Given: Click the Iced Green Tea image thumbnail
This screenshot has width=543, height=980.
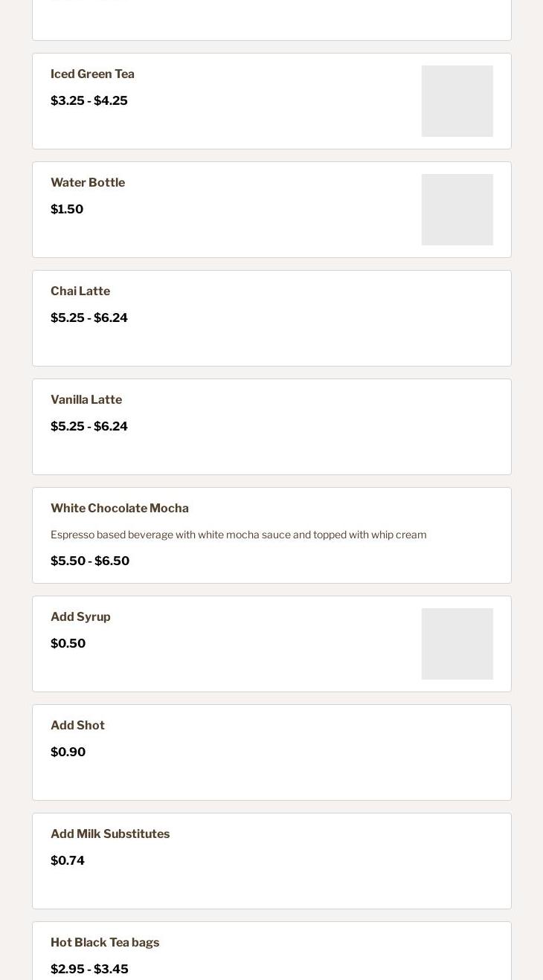Looking at the screenshot, I should pyautogui.click(x=457, y=101).
